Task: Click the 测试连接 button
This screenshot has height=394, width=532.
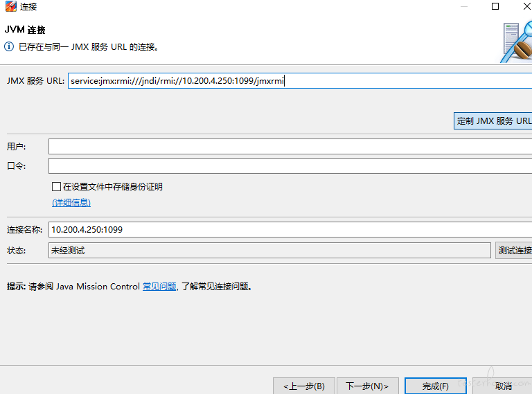Action: point(514,250)
